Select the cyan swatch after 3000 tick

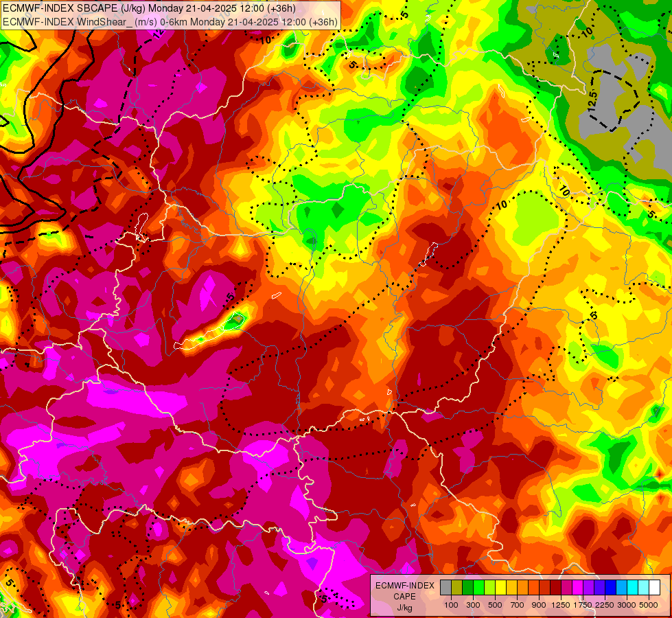tap(633, 587)
